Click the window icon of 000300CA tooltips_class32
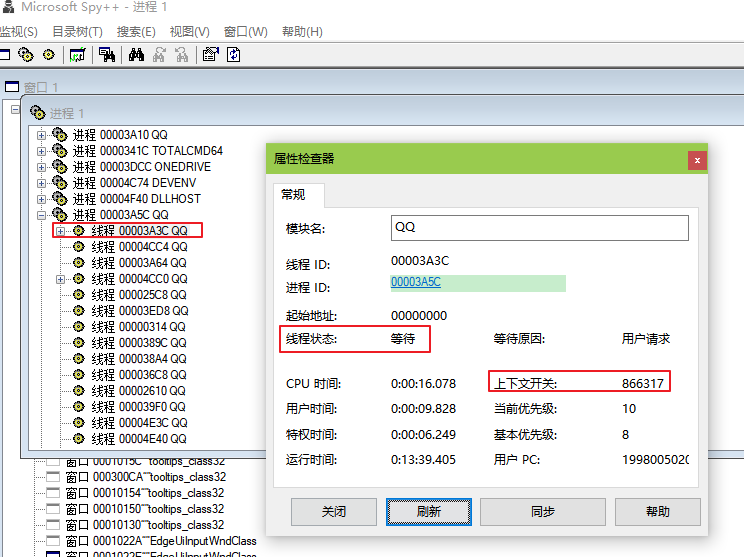Image resolution: width=744 pixels, height=557 pixels. coord(54,477)
